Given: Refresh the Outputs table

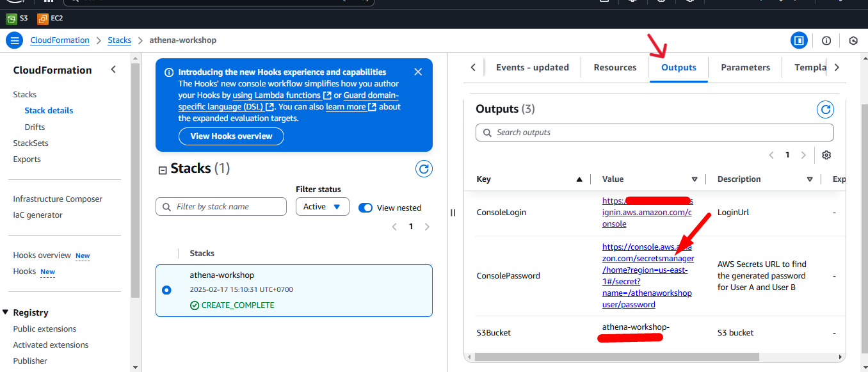Looking at the screenshot, I should click(825, 109).
